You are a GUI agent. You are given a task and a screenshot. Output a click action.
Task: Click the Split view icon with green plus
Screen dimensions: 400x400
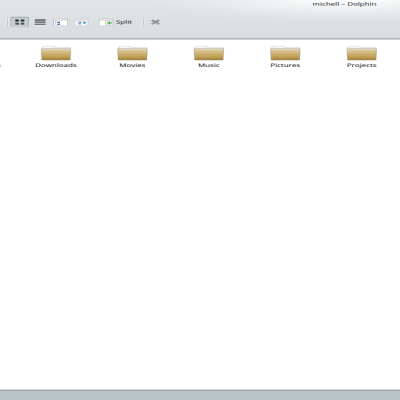click(x=106, y=23)
